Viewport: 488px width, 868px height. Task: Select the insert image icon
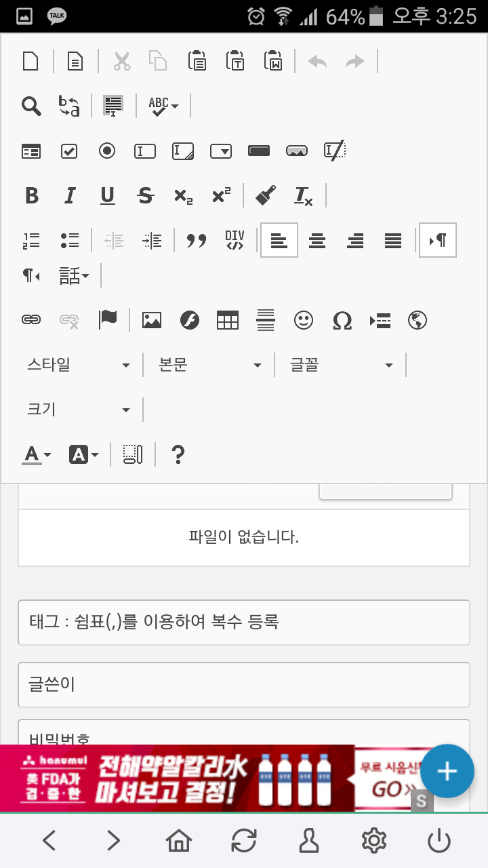coord(151,320)
